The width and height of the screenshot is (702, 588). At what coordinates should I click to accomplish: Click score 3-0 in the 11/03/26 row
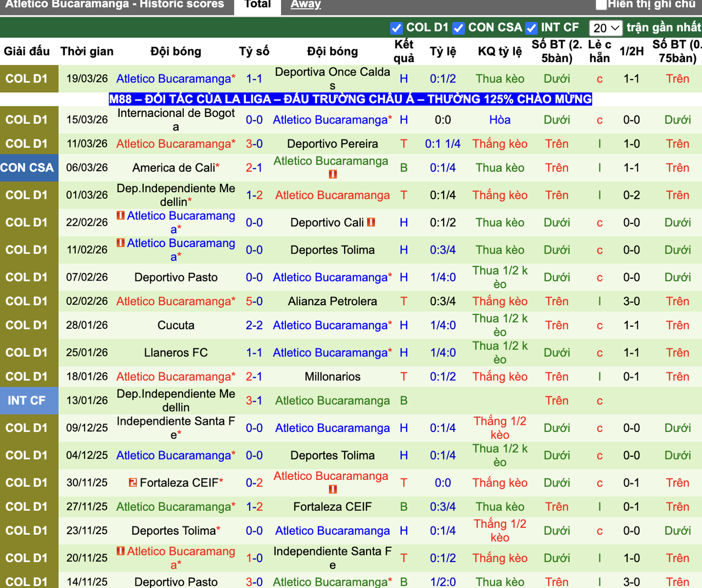coord(254,144)
